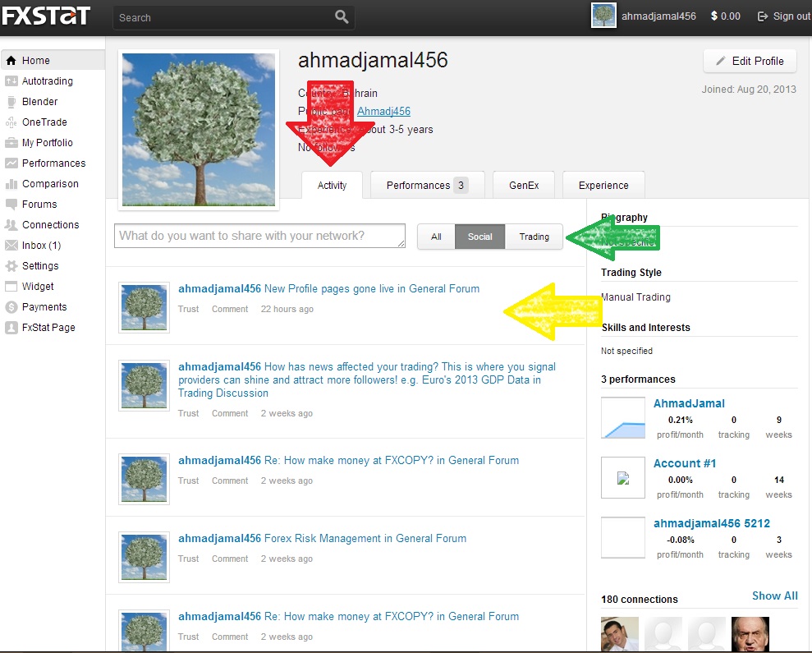Image resolution: width=812 pixels, height=653 pixels.
Task: Open Inbox (1) messages
Action: click(41, 246)
